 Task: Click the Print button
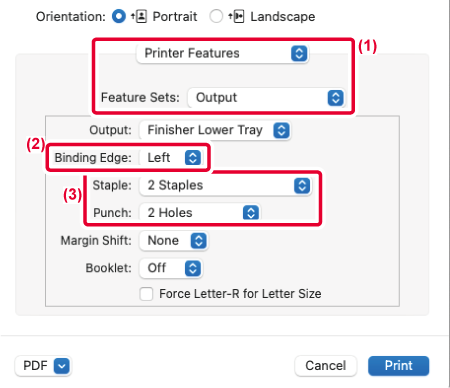pos(398,366)
